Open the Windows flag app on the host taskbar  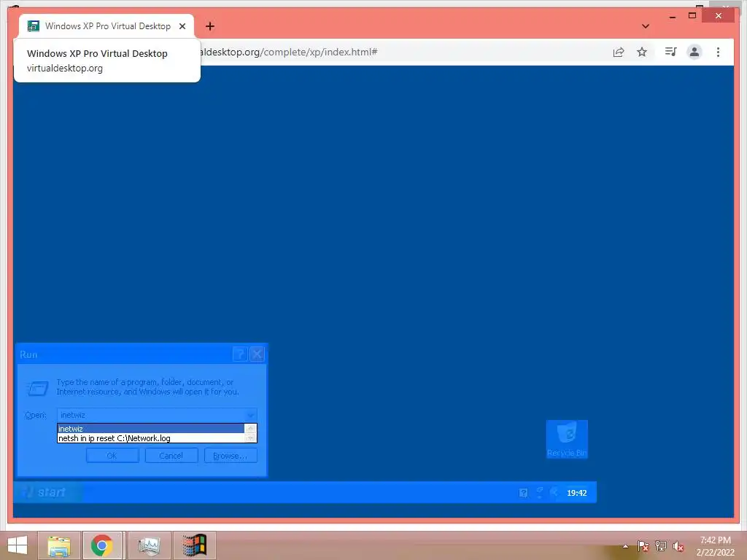click(x=194, y=545)
